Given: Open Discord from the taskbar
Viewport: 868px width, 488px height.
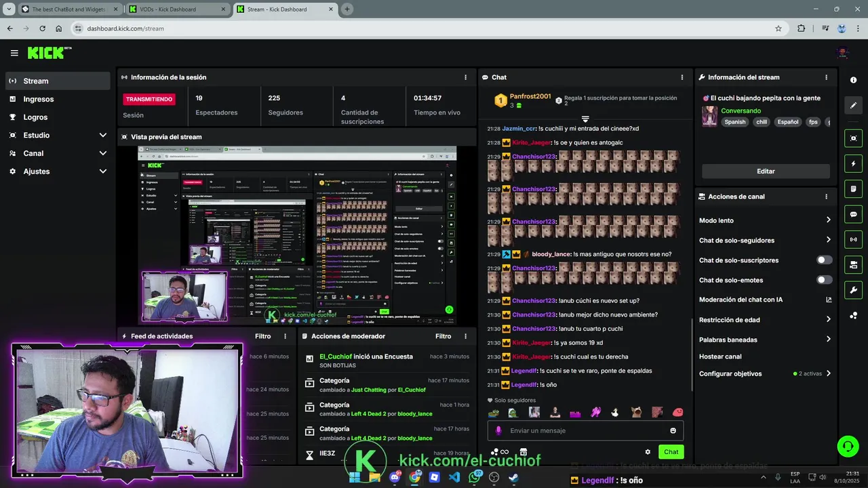Looking at the screenshot, I should [395, 477].
